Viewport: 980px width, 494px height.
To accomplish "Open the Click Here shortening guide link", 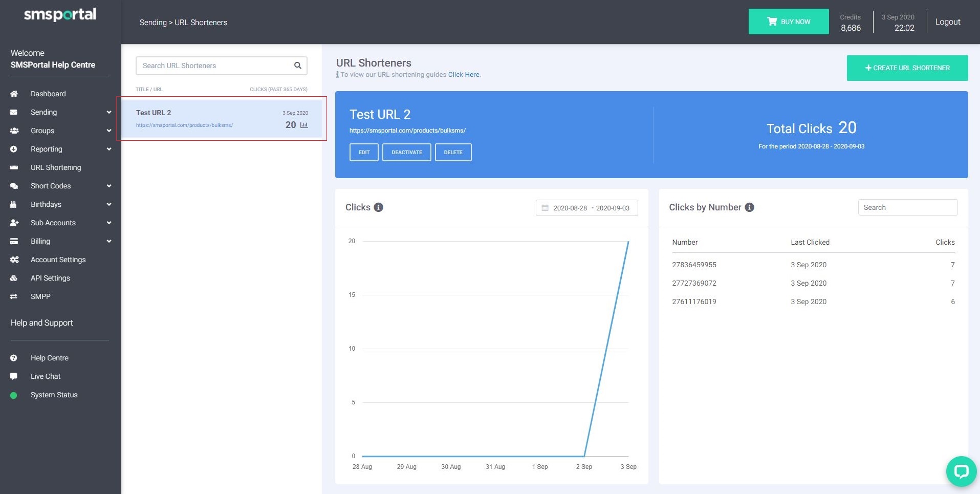I will (x=463, y=74).
